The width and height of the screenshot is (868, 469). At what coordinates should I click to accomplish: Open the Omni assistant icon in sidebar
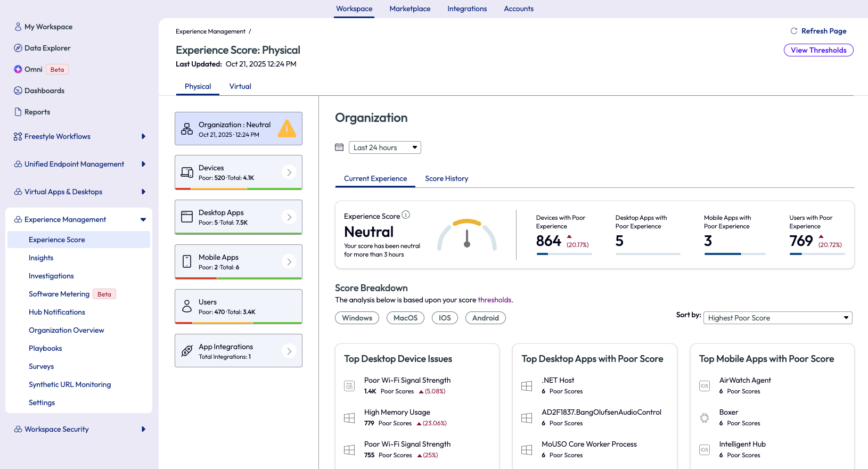pyautogui.click(x=18, y=69)
